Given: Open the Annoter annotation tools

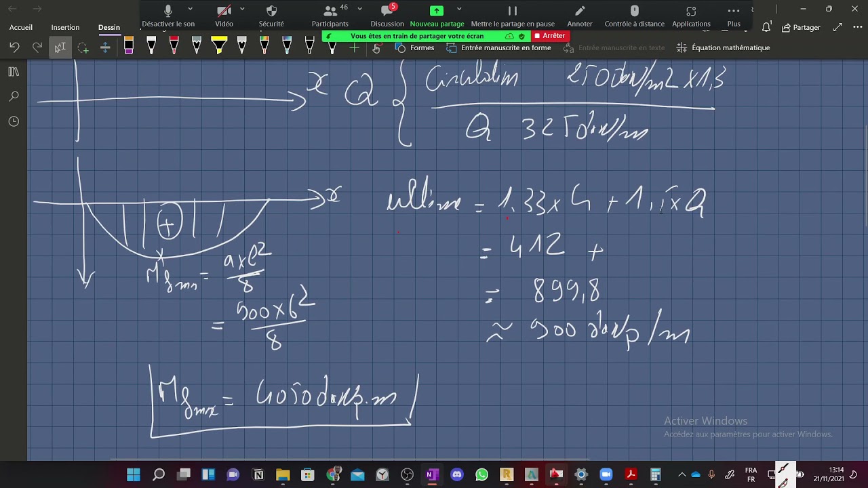Looking at the screenshot, I should [580, 16].
